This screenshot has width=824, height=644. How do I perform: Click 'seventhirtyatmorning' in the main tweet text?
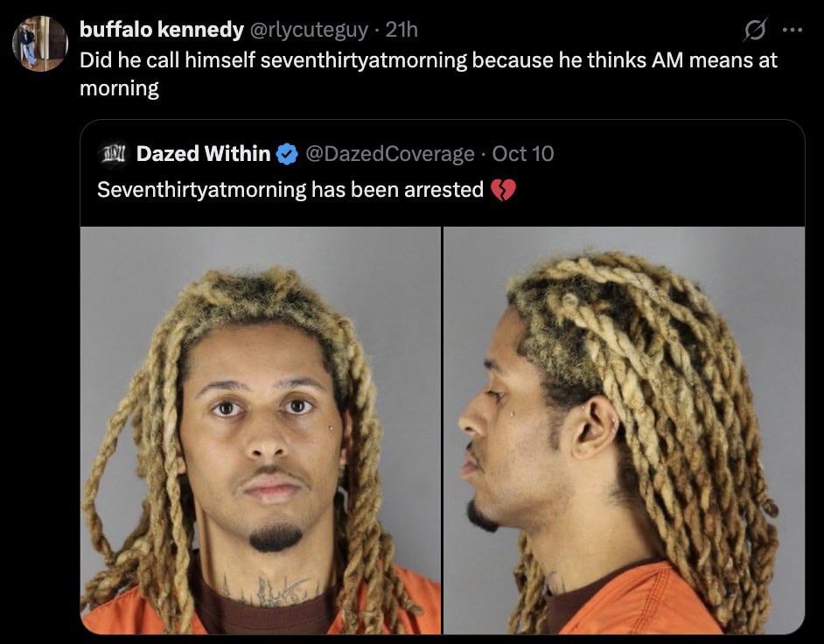pyautogui.click(x=364, y=60)
